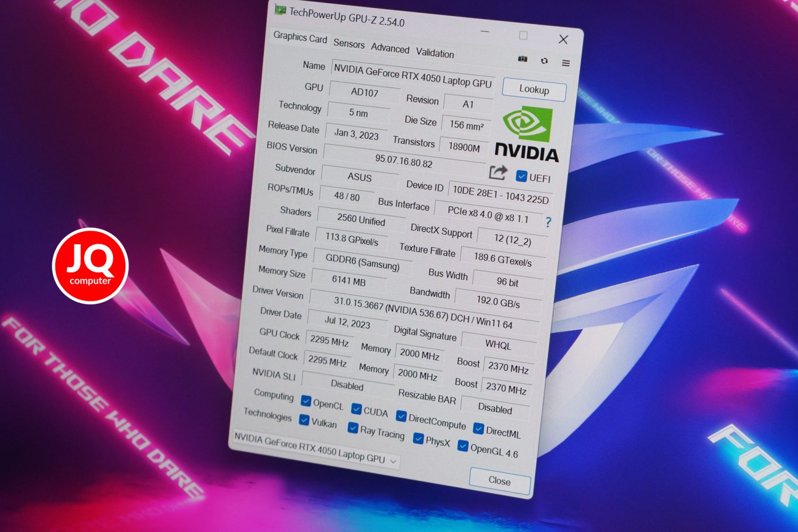
Task: Click the GPU Name field
Action: 413,75
